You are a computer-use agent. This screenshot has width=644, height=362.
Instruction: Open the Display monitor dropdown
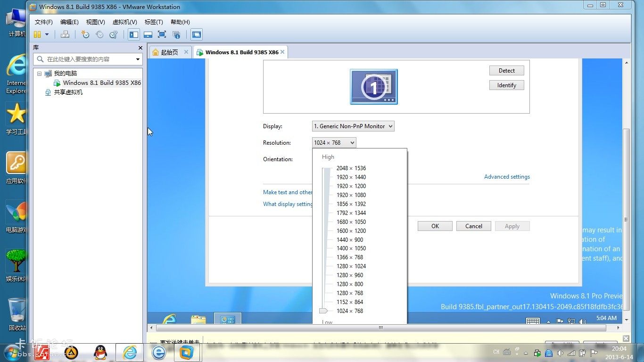coord(353,126)
